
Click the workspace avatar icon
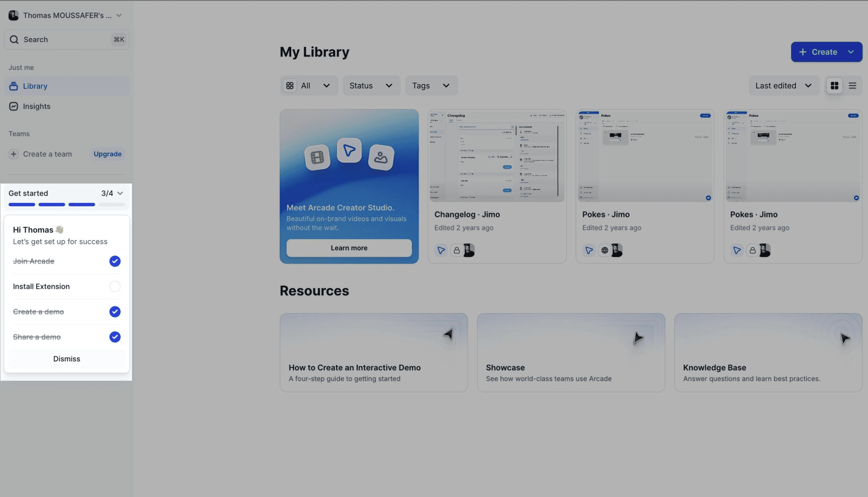[x=13, y=16]
